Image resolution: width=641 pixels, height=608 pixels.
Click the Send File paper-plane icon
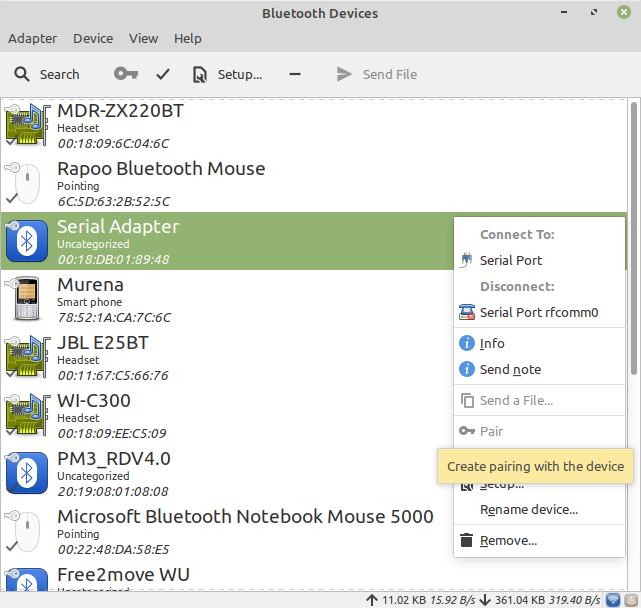pos(344,74)
